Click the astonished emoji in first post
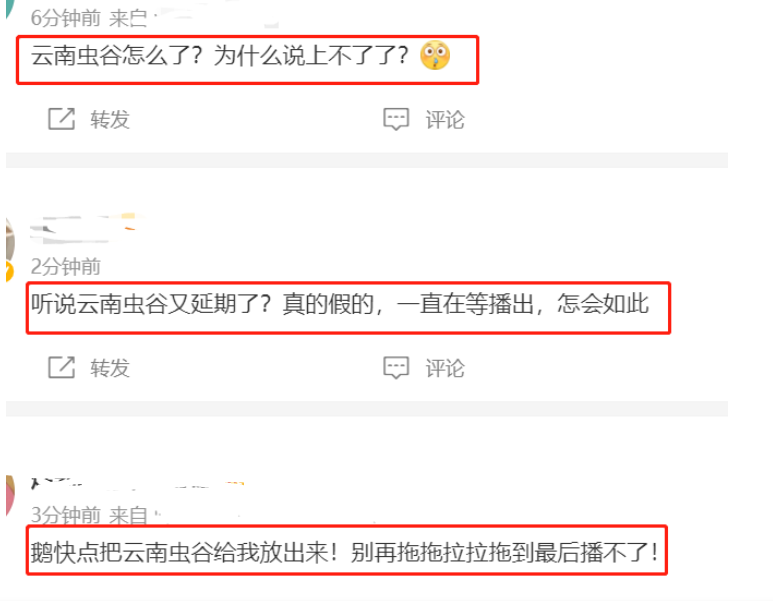This screenshot has width=773, height=601. 435,55
